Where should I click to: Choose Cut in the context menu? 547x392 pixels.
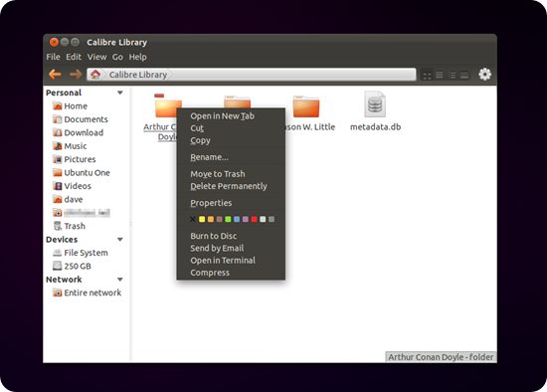231,128
